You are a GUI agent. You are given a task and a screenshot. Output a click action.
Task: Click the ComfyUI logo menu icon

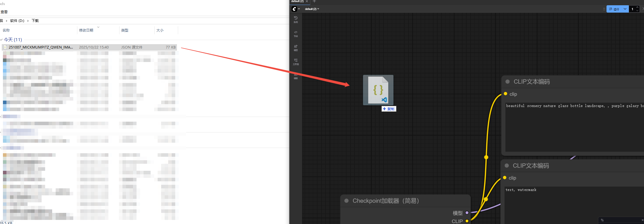[x=294, y=9]
